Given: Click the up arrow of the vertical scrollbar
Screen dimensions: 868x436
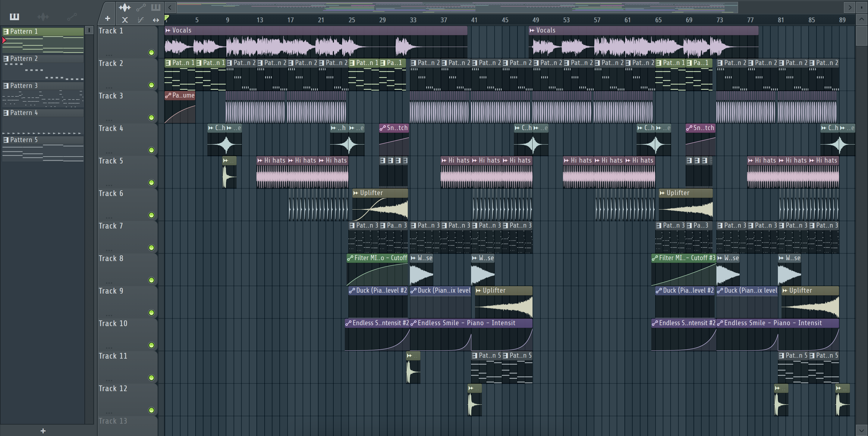Looking at the screenshot, I should 862,19.
